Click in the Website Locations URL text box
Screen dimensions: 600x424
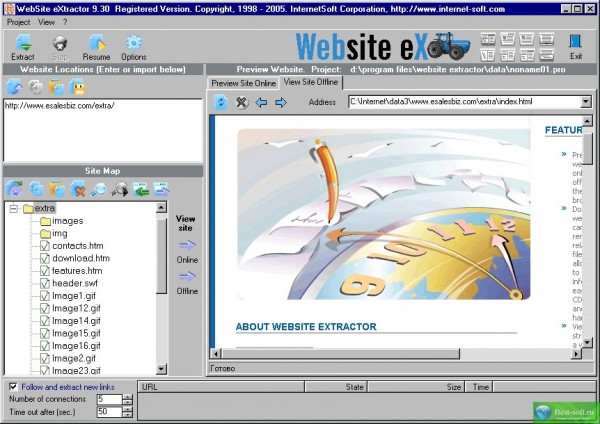click(103, 130)
